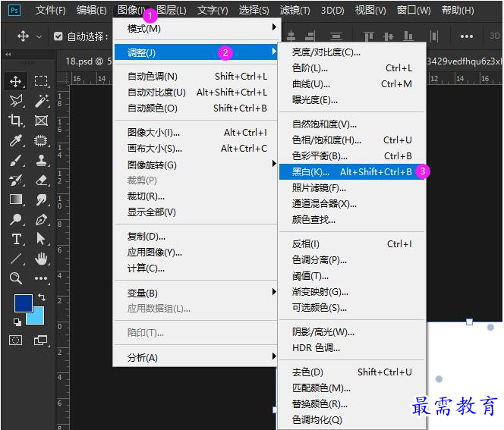
Task: Choose 色阶(L)... adjustment
Action: 352,68
